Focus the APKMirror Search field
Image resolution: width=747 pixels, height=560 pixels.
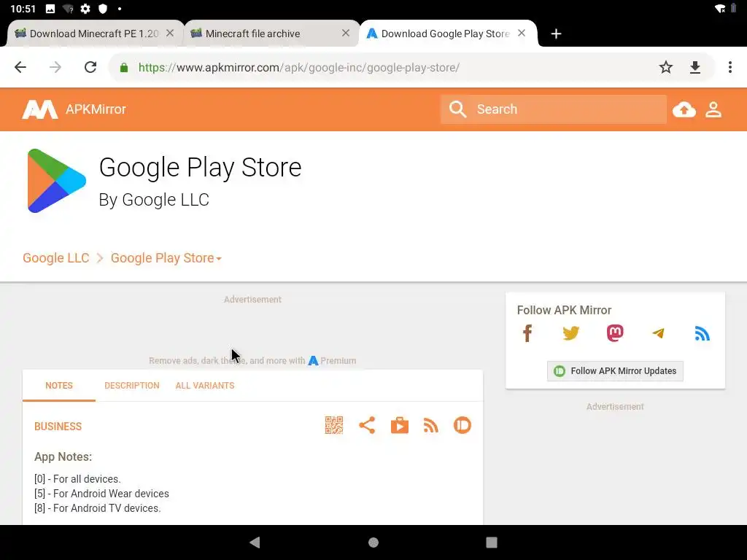pos(554,109)
